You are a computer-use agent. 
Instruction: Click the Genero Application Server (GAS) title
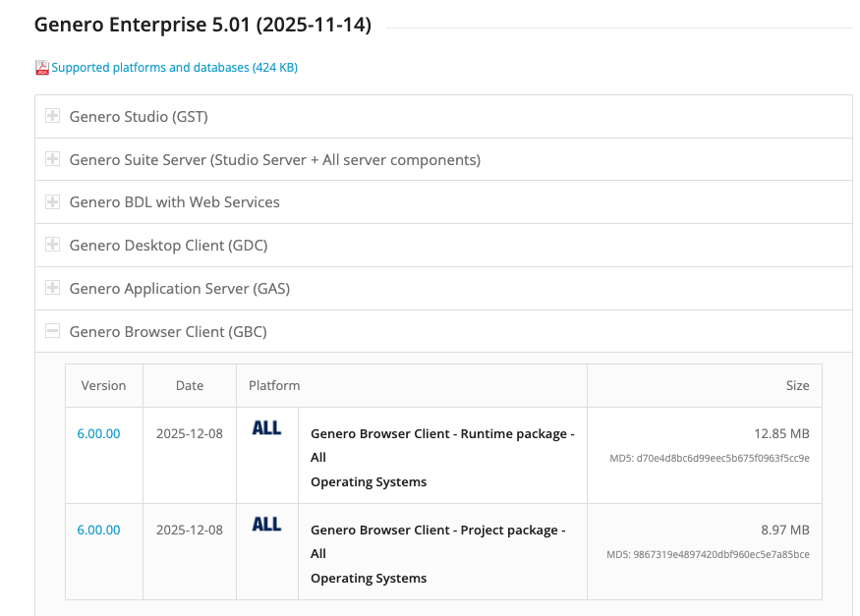point(179,289)
